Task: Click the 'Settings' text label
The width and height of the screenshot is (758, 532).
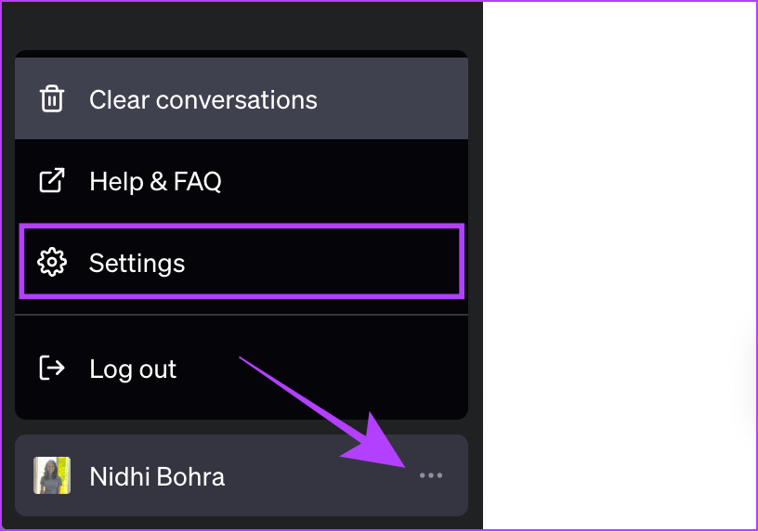Action: click(137, 264)
